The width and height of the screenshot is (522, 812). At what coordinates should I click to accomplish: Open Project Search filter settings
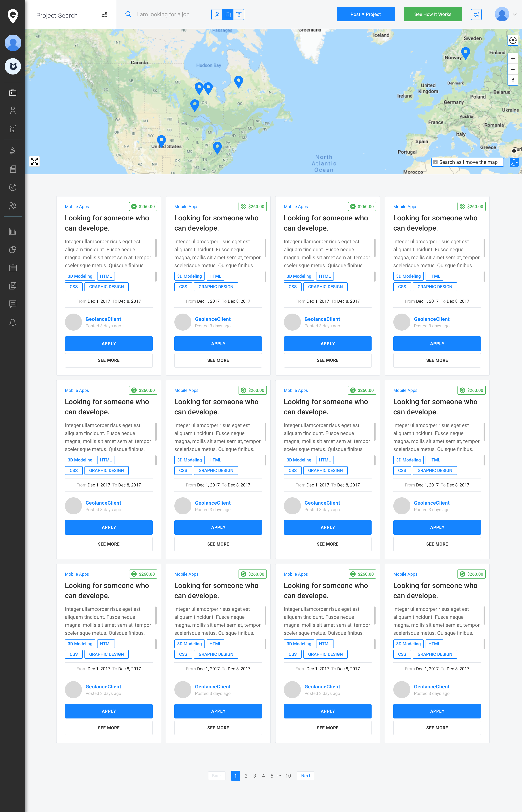click(x=104, y=15)
